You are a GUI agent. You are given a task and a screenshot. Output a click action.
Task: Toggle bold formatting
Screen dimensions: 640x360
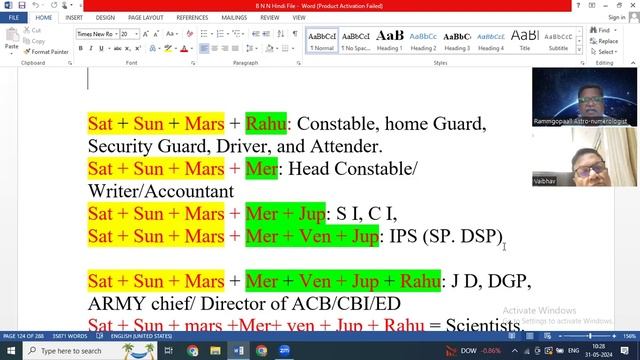tap(80, 49)
